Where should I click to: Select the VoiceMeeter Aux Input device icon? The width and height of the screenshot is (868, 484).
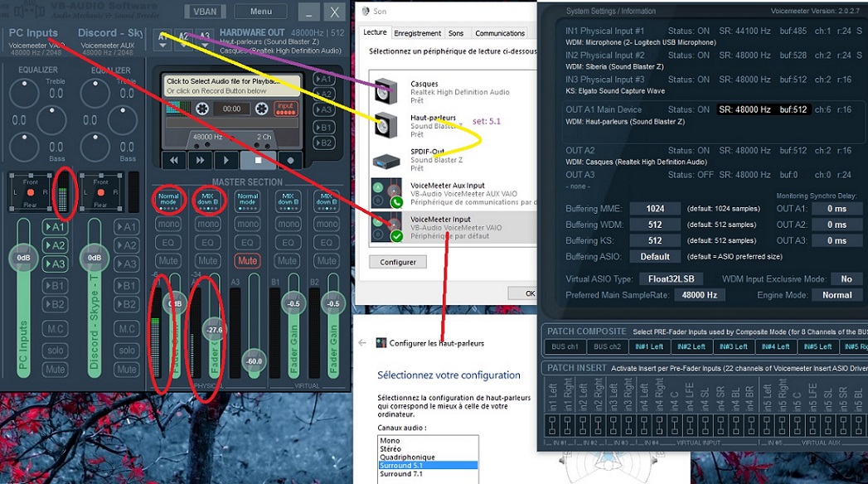click(x=387, y=193)
